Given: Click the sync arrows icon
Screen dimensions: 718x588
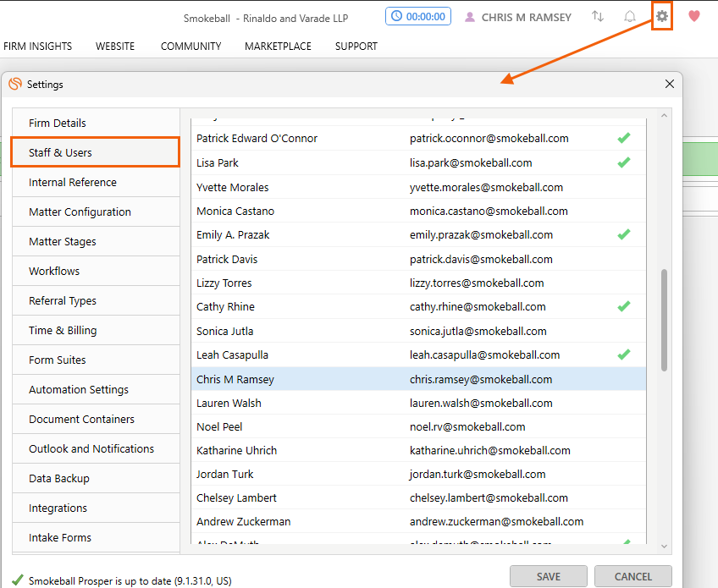Looking at the screenshot, I should (598, 16).
